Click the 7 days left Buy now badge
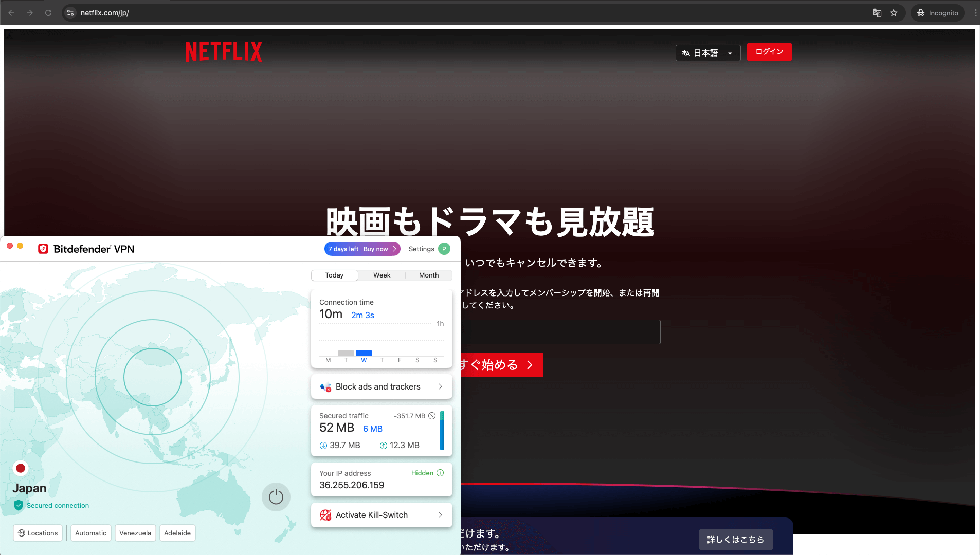This screenshot has width=980, height=555. point(362,249)
